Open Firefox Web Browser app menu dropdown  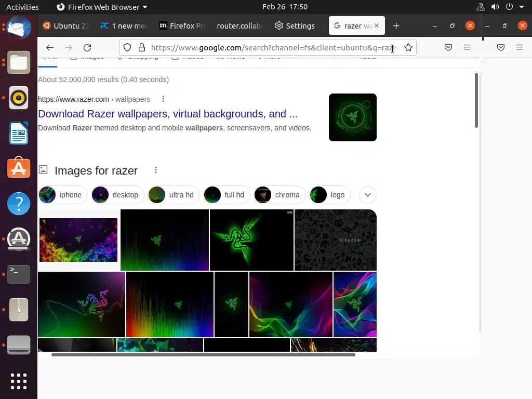pos(102,7)
